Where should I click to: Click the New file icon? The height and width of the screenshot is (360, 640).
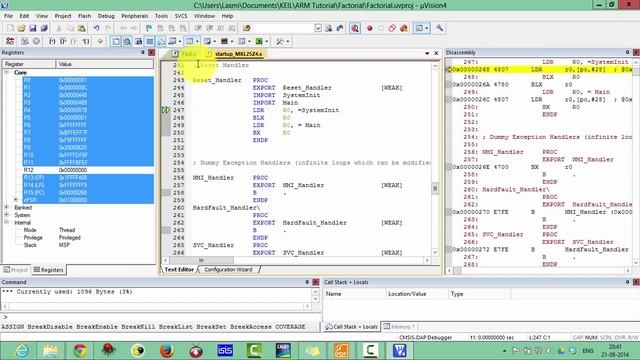(x=10, y=28)
